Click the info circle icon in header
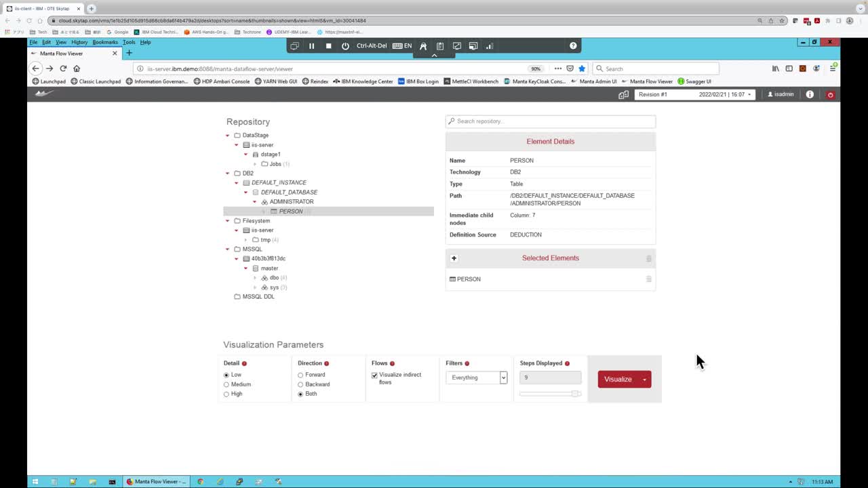Viewport: 868px width, 488px height. click(x=810, y=94)
